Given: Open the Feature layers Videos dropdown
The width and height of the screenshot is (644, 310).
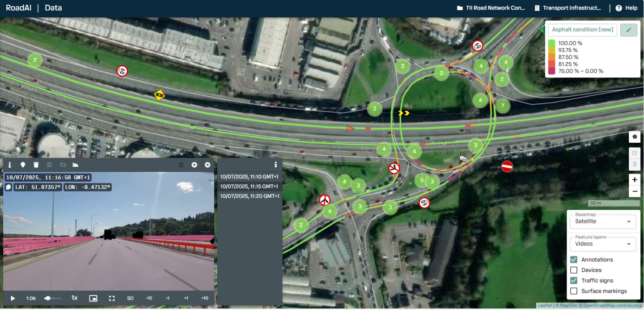Looking at the screenshot, I should [603, 244].
